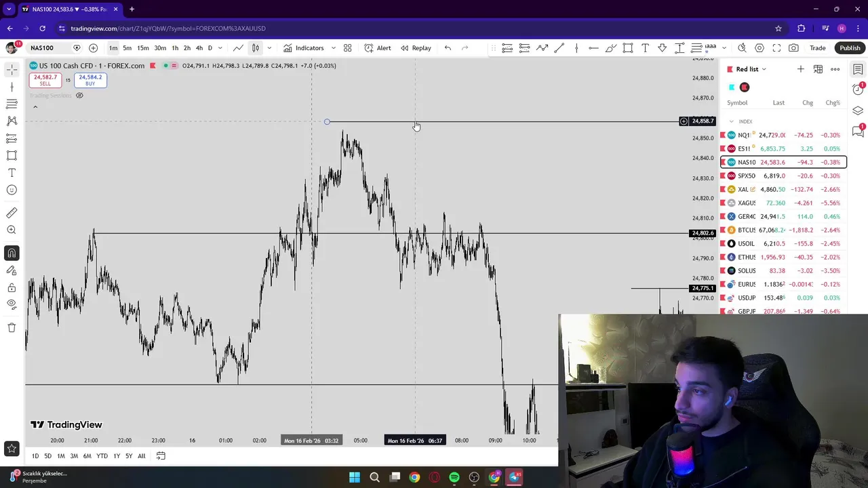Open chart settings hexagon icon
This screenshot has width=868, height=488.
759,48
